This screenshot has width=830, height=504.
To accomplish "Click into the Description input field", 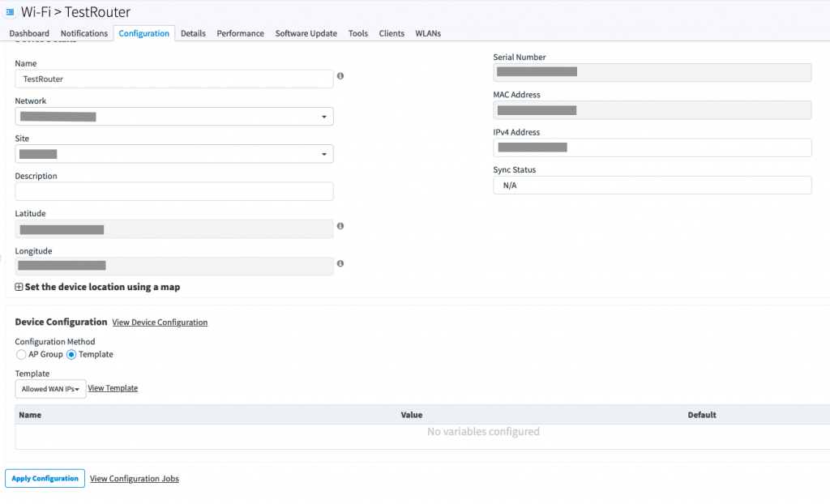I will click(174, 191).
